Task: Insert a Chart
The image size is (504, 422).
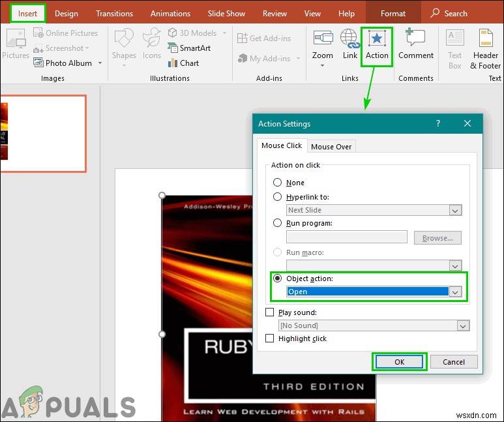Action: [183, 63]
